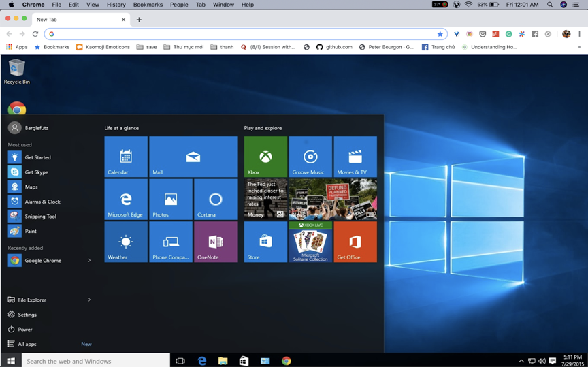The height and width of the screenshot is (367, 588).
Task: Expand the Thư mục mới bookmarks folder
Action: (183, 47)
